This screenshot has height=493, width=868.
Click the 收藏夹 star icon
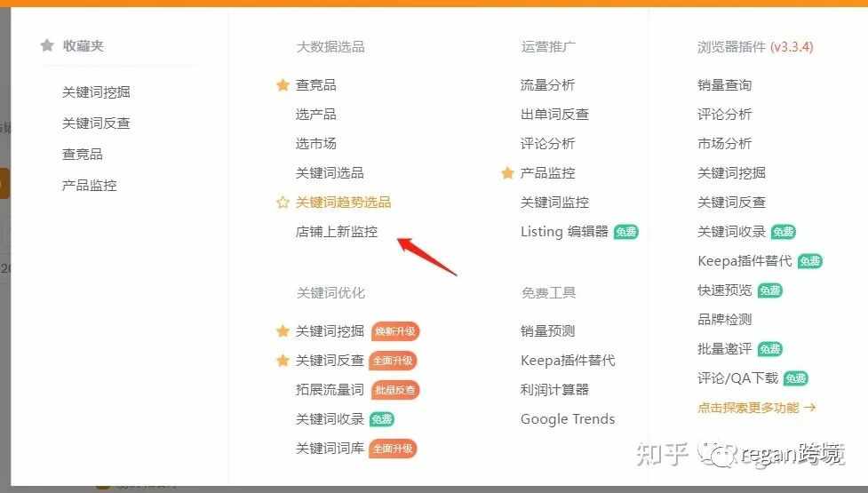point(48,45)
